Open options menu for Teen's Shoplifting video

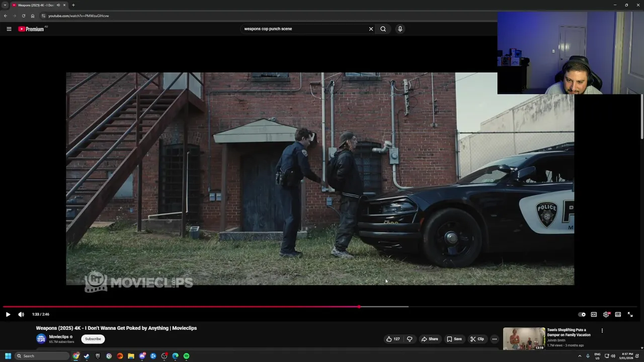pyautogui.click(x=602, y=331)
